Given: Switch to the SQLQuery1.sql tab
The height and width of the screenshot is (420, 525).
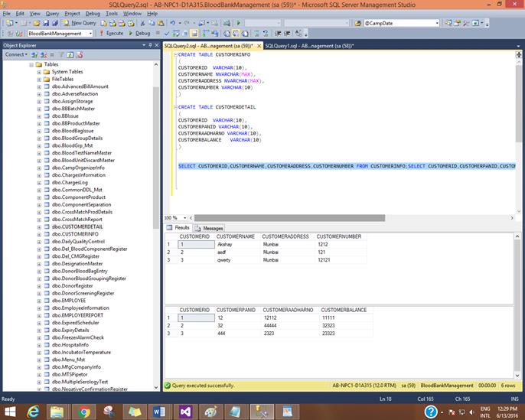Looking at the screenshot, I should (x=308, y=46).
